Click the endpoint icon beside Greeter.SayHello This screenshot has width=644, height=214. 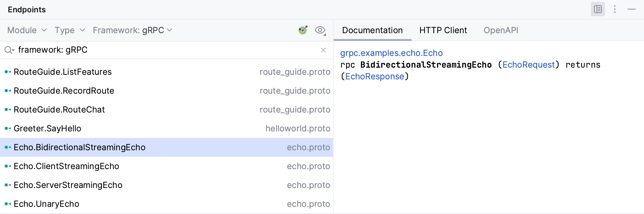click(x=8, y=128)
